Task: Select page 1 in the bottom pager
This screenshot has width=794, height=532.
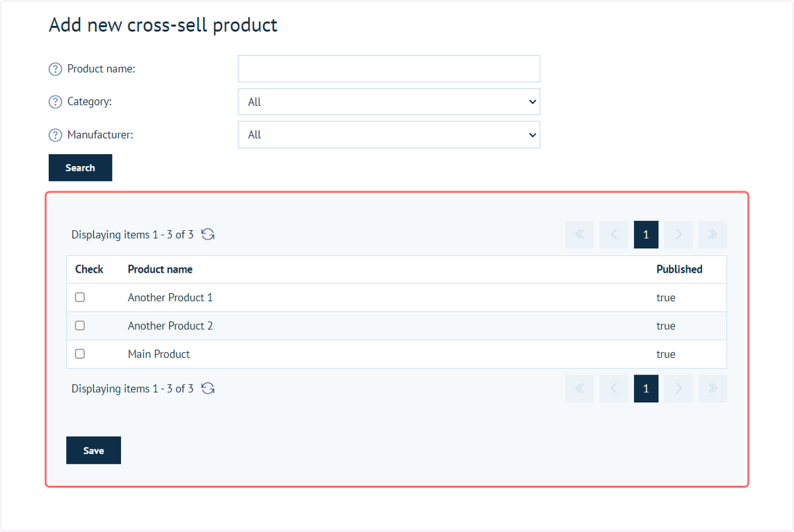Action: coord(646,388)
